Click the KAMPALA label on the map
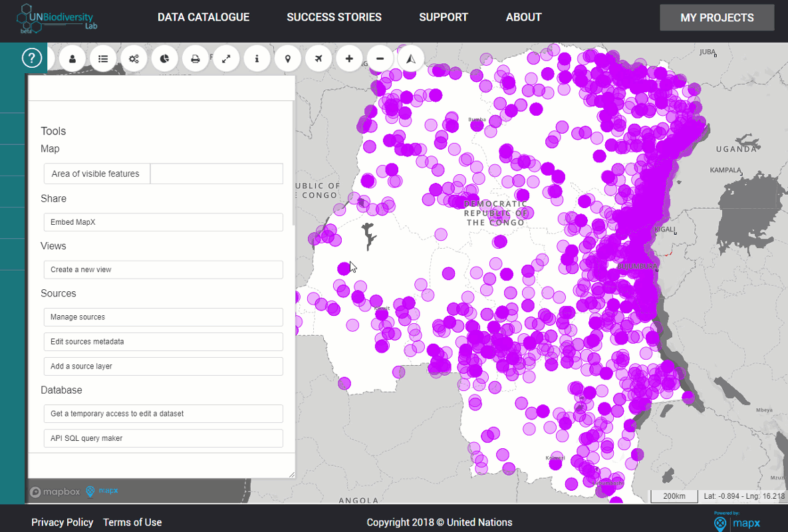 (725, 170)
